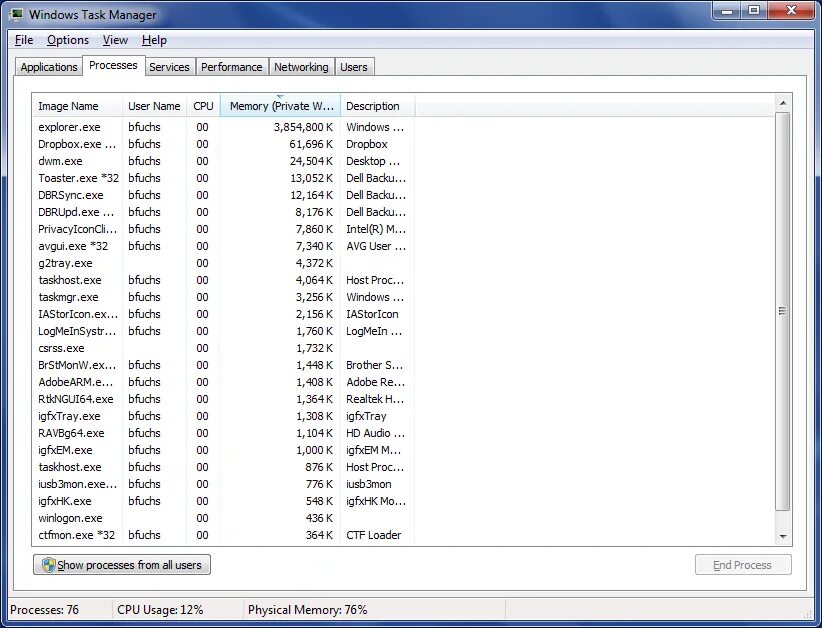Sort by Image Name column header

[x=77, y=106]
